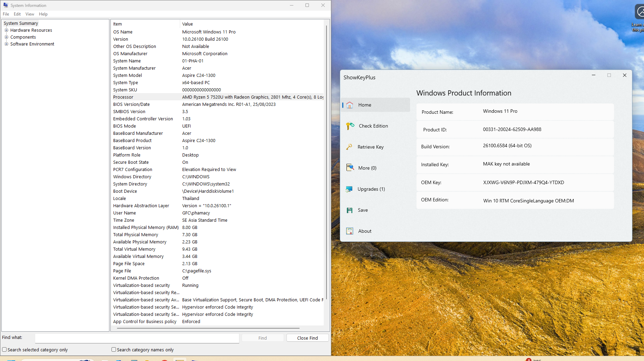Enable Search selected category only checkbox
Screen dimensions: 644x361
pos(4,350)
